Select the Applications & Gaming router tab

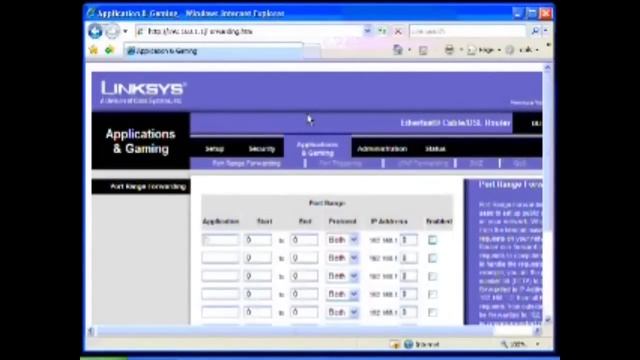(x=318, y=149)
